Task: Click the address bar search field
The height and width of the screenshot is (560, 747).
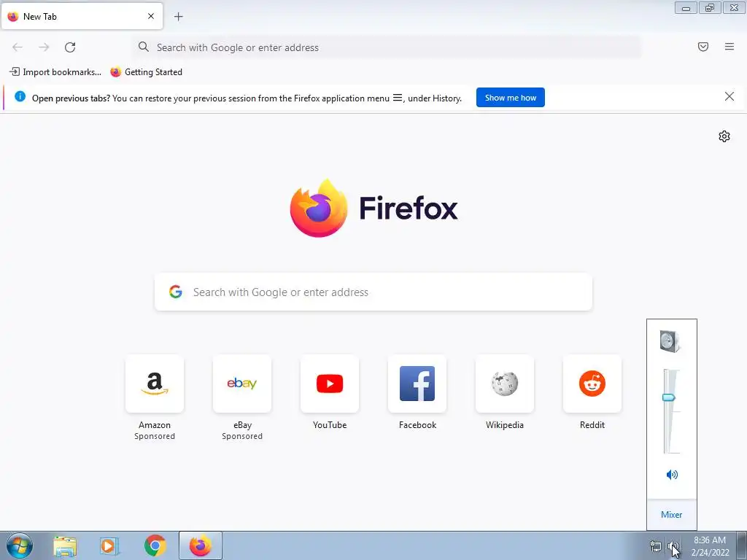Action: click(387, 47)
